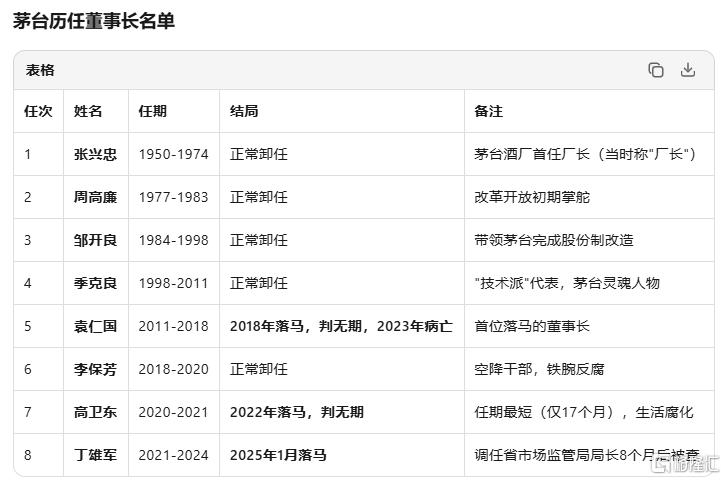Click the 姓名 column header
This screenshot has width=726, height=480.
click(x=88, y=111)
